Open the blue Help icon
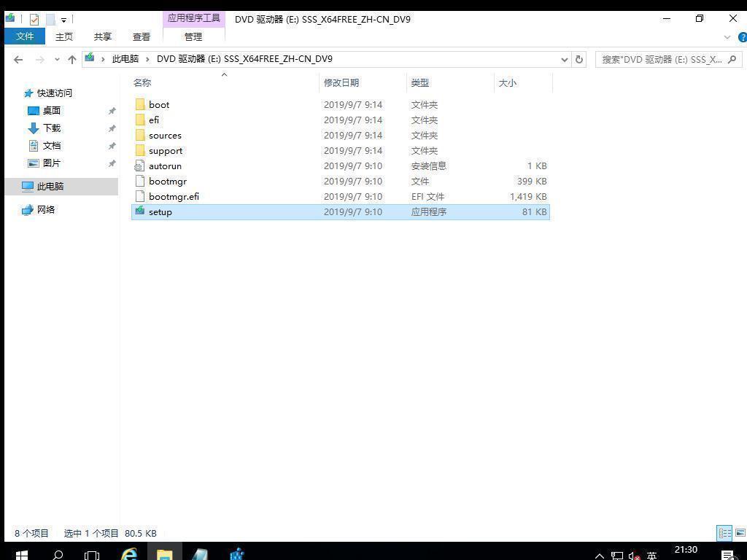Viewport: 747px width, 560px height. 742,37
